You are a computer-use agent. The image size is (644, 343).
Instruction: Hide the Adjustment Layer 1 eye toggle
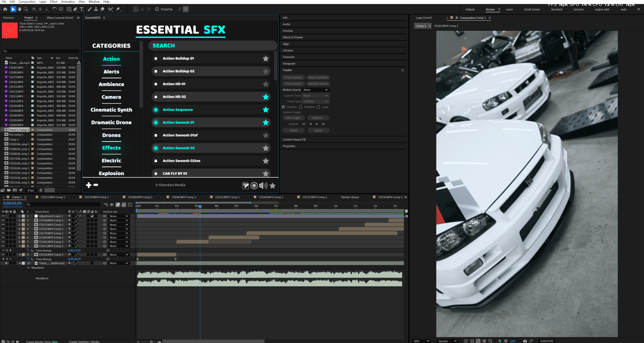coord(3,216)
